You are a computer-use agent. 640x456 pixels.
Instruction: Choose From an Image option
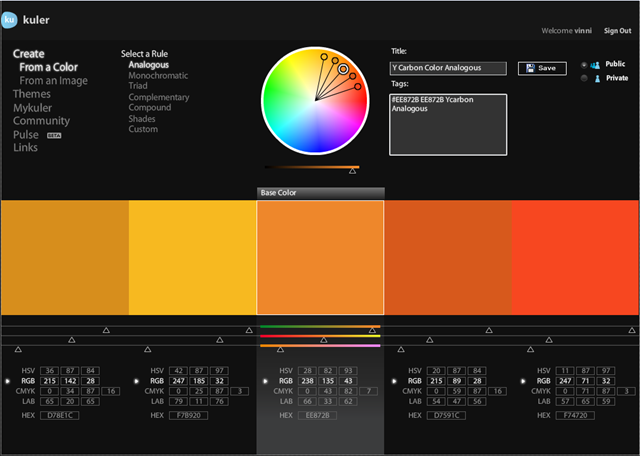tap(53, 81)
